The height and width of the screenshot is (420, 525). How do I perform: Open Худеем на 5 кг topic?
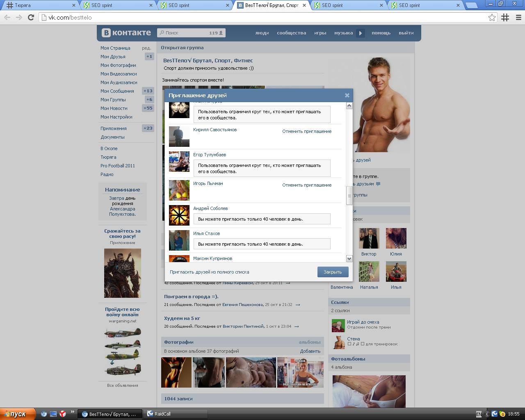click(x=182, y=318)
